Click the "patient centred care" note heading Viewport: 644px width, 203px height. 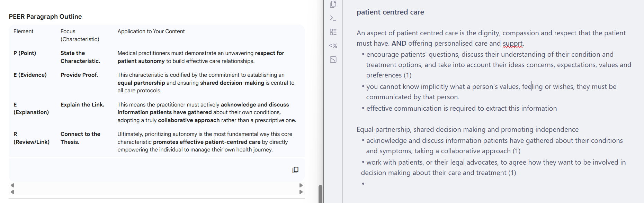pyautogui.click(x=390, y=12)
